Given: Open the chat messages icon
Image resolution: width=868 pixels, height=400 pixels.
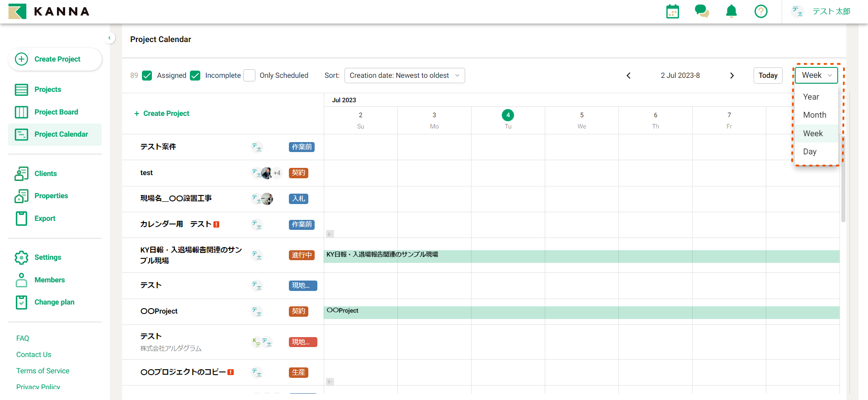Looking at the screenshot, I should pos(702,11).
